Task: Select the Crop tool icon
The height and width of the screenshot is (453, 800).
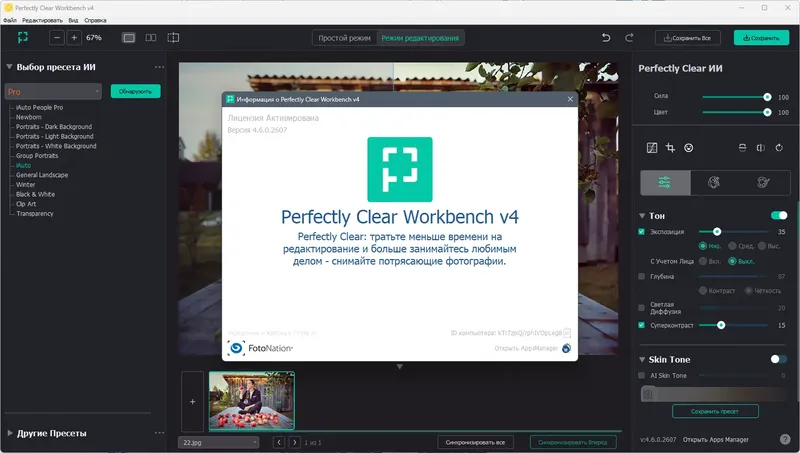Action: (x=670, y=148)
